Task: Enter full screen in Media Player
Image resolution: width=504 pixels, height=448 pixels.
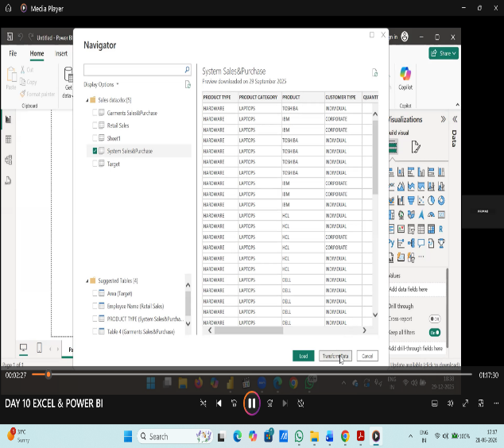Action: click(x=465, y=404)
